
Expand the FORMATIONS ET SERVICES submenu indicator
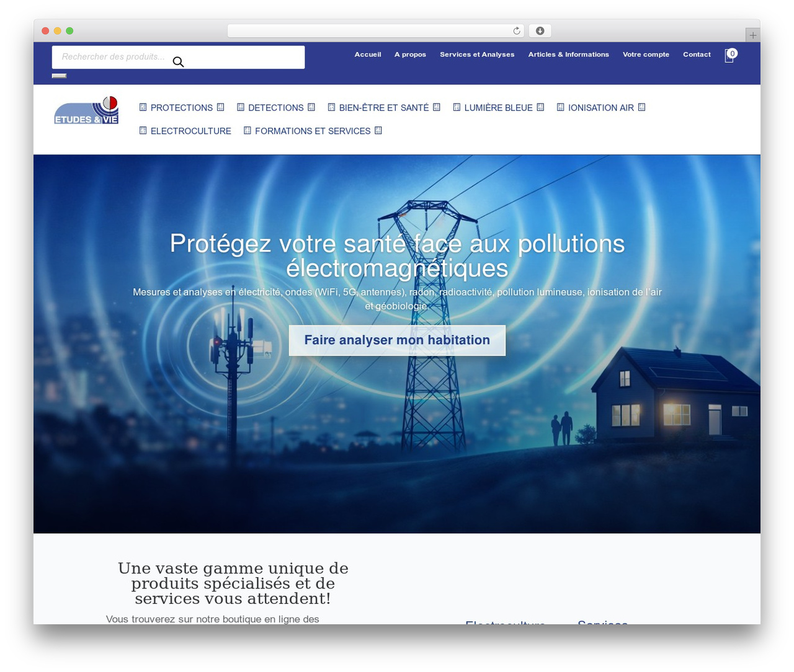(x=378, y=131)
